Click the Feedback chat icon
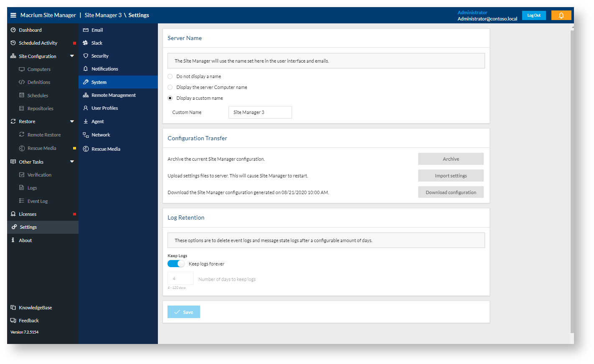Viewport: 594px width, 364px height. coord(13,321)
